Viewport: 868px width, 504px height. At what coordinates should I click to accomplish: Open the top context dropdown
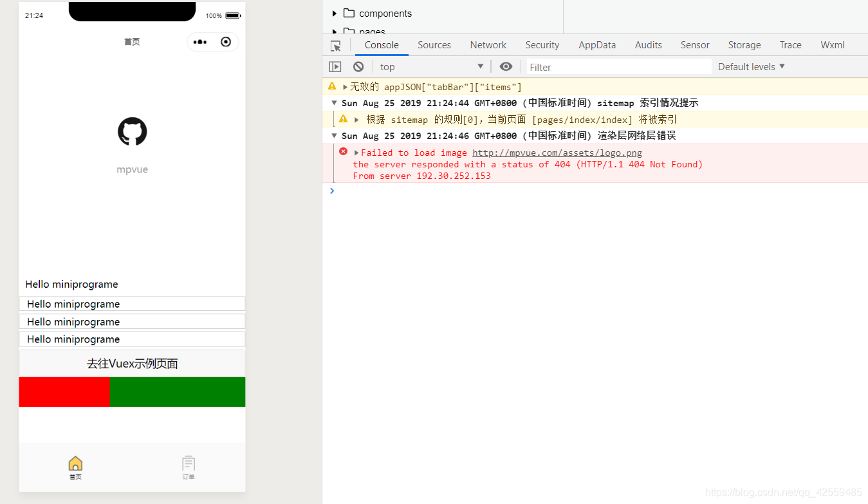tap(432, 67)
